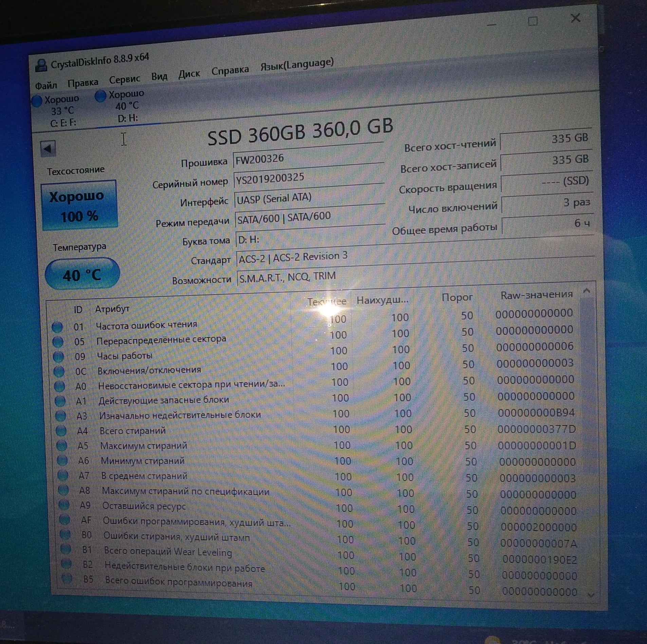This screenshot has height=644, width=647.
Task: Click the status dot for attribute B5
Action: tap(67, 578)
